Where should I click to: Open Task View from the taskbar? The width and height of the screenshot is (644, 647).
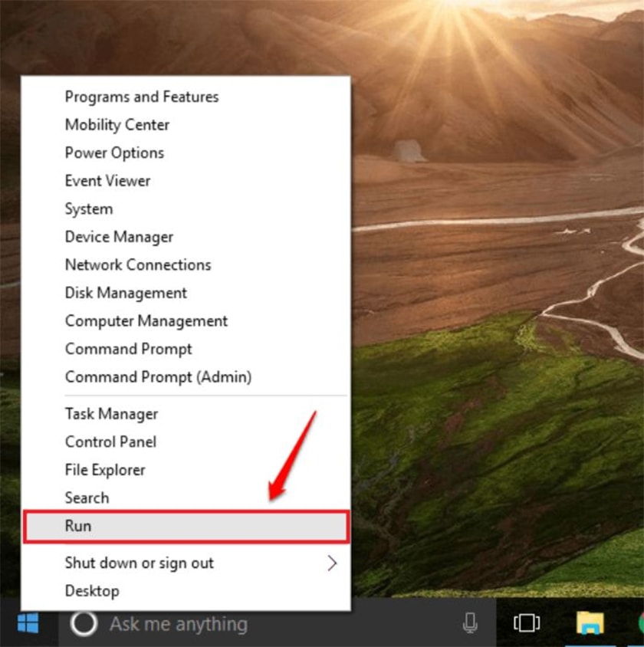[527, 623]
